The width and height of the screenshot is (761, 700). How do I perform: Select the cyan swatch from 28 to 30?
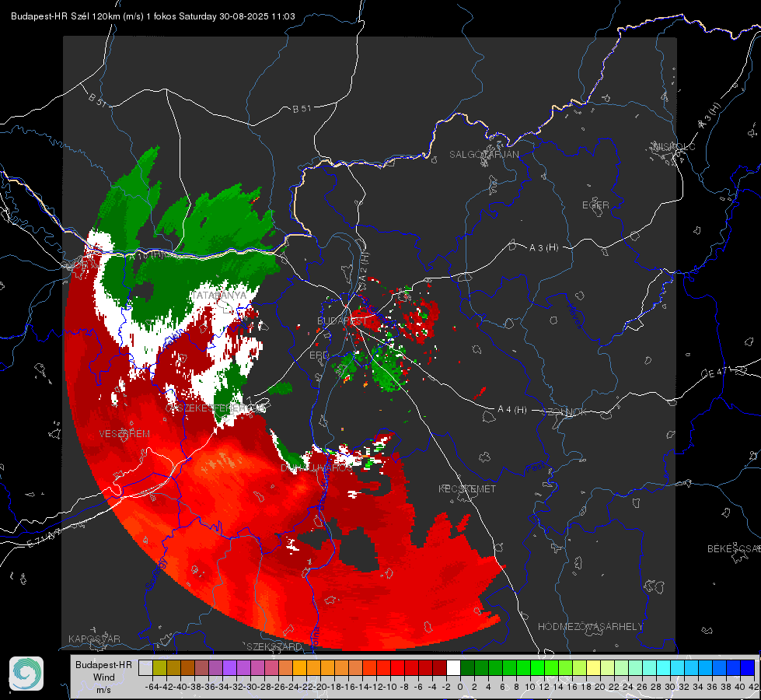coord(664,667)
